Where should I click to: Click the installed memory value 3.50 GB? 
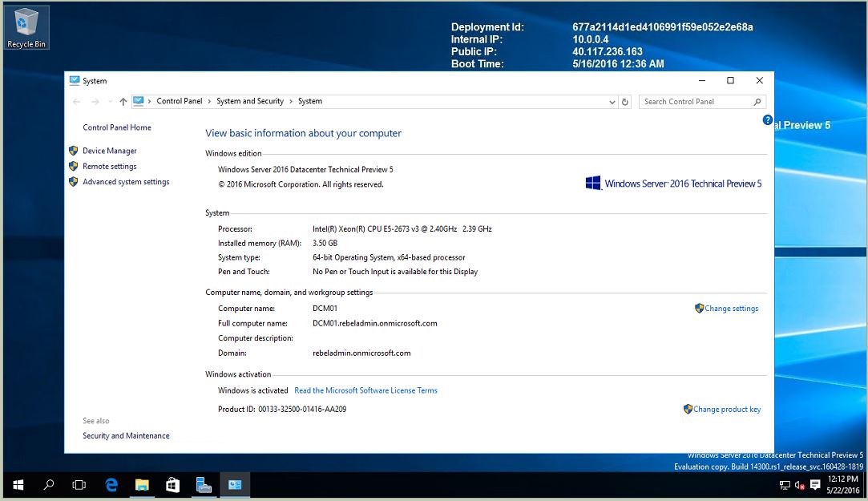click(x=325, y=243)
